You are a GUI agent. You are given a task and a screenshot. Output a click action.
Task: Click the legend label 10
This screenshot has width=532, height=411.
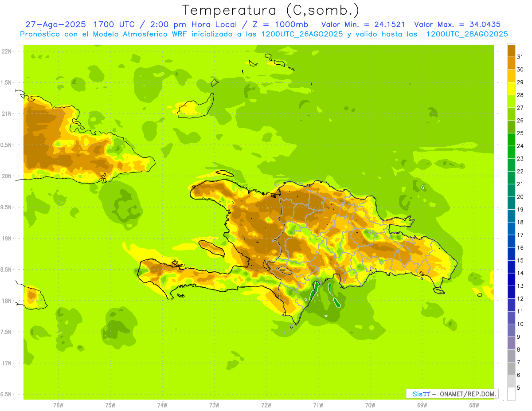click(520, 324)
